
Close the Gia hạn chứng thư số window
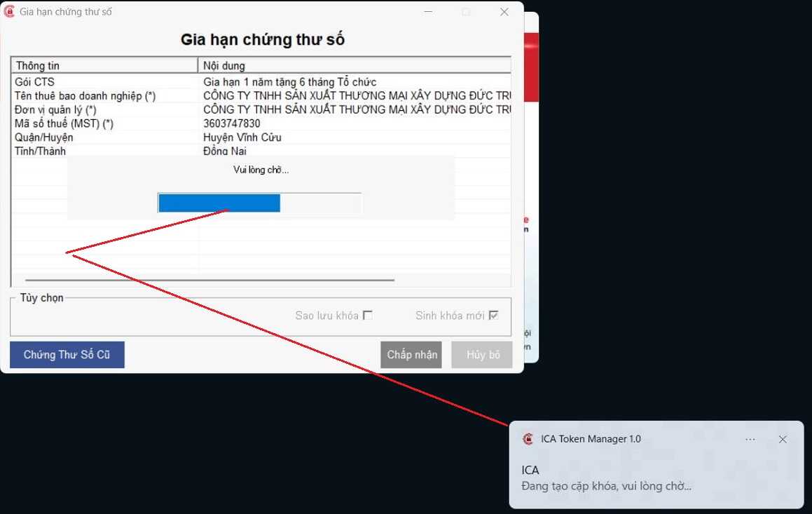click(504, 11)
